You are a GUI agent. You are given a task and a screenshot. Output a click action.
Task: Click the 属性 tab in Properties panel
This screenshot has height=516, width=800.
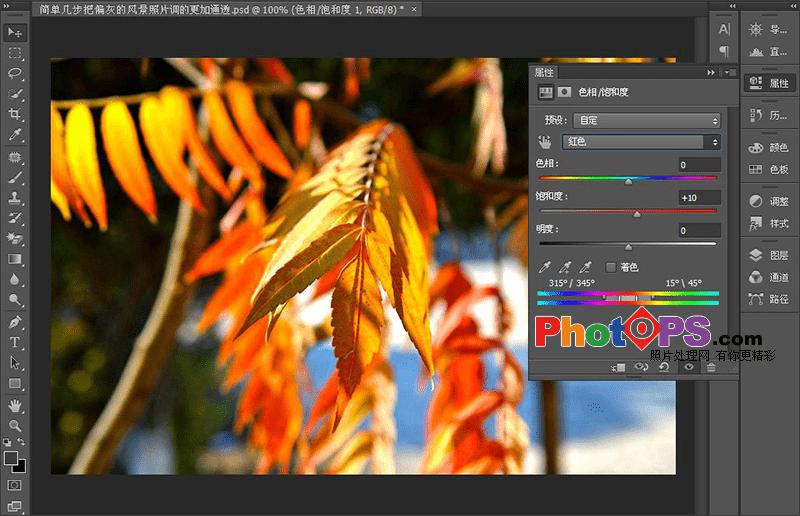pyautogui.click(x=544, y=72)
